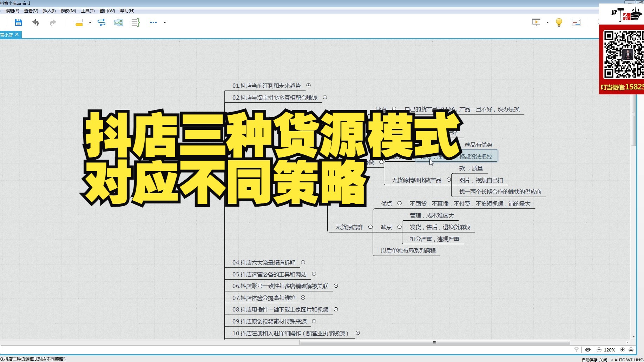The image size is (644, 362).
Task: Open the 修改(M) menu
Action: coord(68,11)
